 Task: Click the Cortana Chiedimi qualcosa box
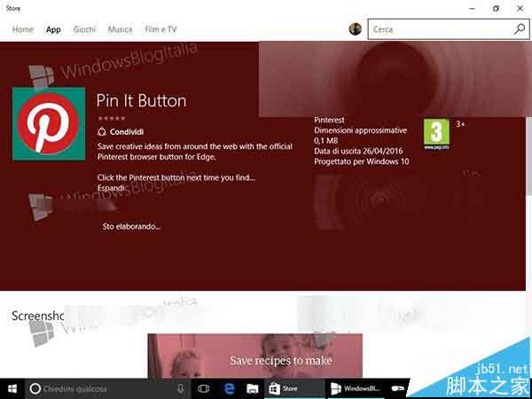click(x=109, y=389)
